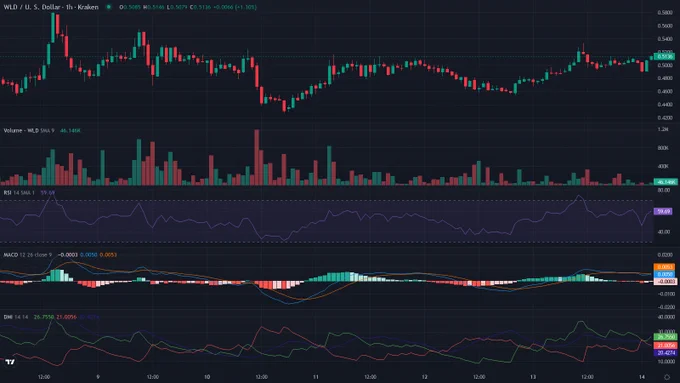The image size is (680, 383).
Task: Click the 0.4200 price axis label
Action: [665, 118]
